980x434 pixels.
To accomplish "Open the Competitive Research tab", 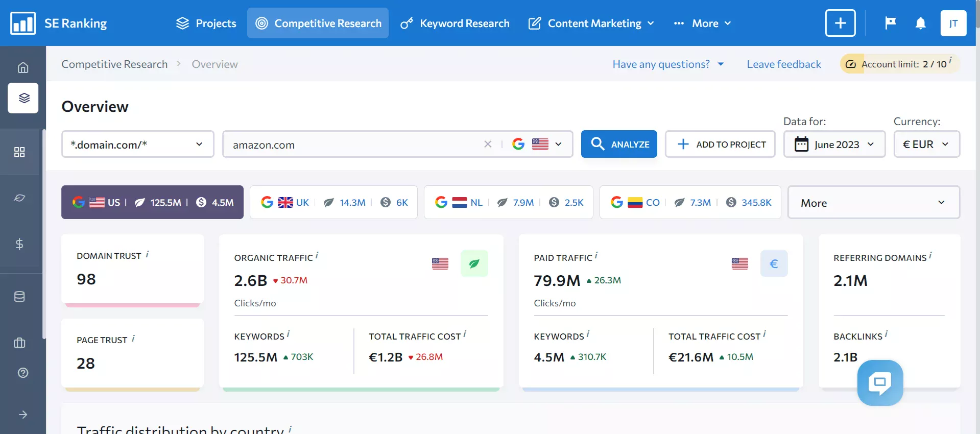I will tap(318, 23).
